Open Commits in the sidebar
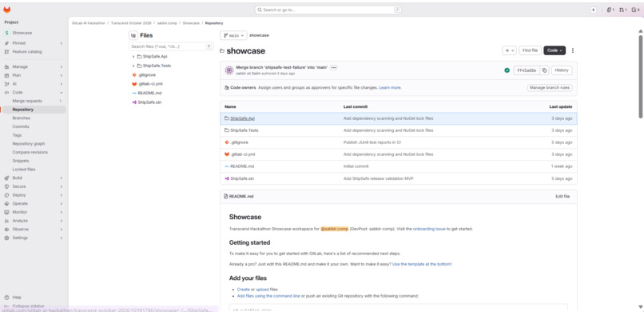This screenshot has height=312, width=644. [33, 126]
